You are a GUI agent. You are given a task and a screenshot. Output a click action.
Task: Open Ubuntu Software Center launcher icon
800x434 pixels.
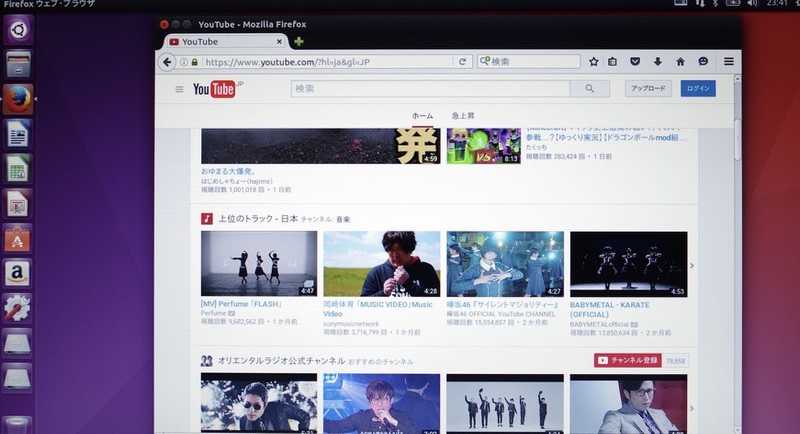click(18, 238)
